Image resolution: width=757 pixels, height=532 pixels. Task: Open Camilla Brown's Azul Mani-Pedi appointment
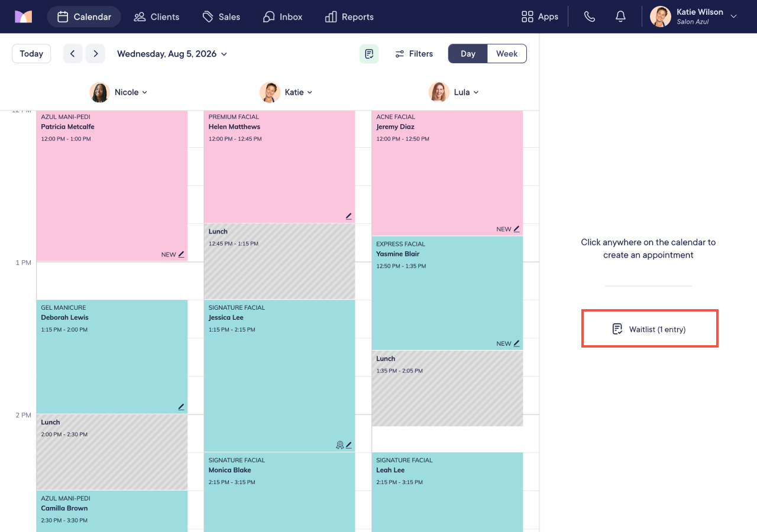[112, 511]
